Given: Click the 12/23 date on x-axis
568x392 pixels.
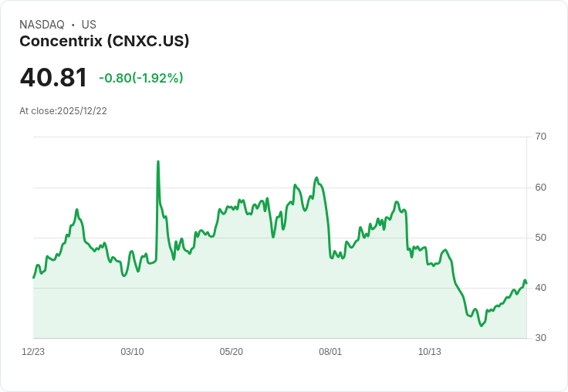Looking at the screenshot, I should click(x=33, y=352).
